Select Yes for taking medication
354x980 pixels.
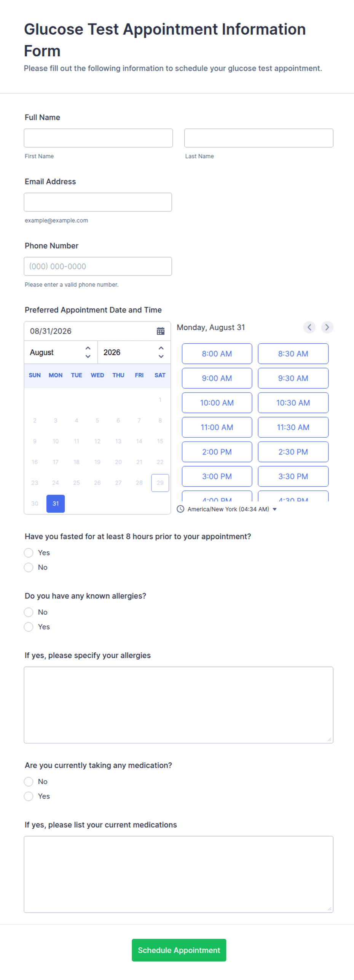tap(29, 796)
